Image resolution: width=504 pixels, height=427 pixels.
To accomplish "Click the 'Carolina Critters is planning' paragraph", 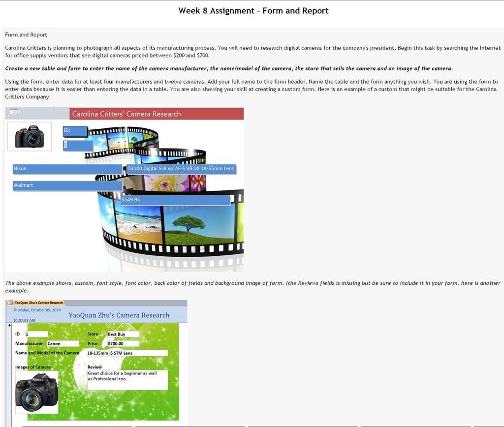I will (x=252, y=51).
